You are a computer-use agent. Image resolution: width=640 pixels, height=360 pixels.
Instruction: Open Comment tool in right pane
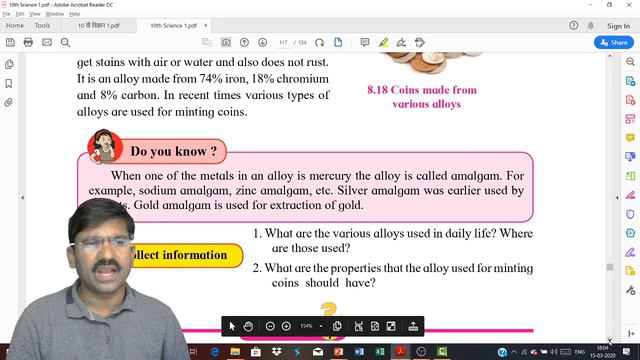point(630,138)
